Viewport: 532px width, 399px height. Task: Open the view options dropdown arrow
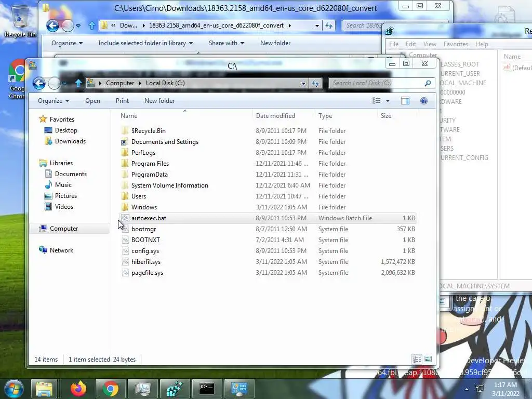click(x=388, y=101)
